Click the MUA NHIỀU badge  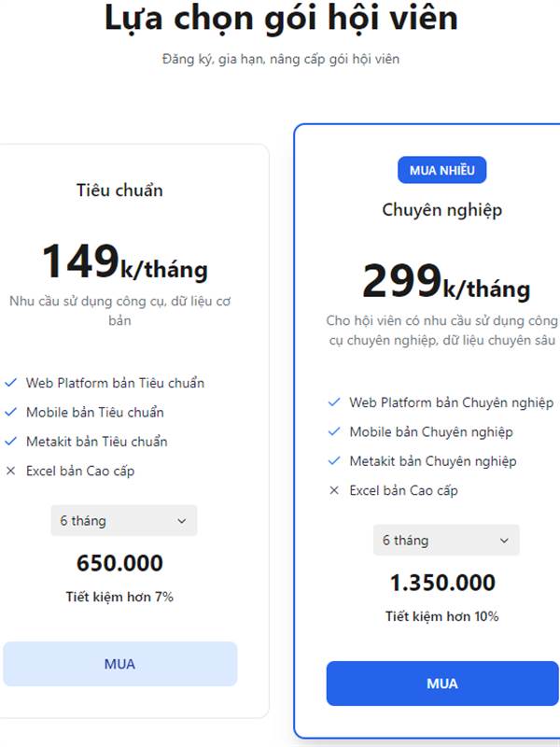(x=441, y=170)
